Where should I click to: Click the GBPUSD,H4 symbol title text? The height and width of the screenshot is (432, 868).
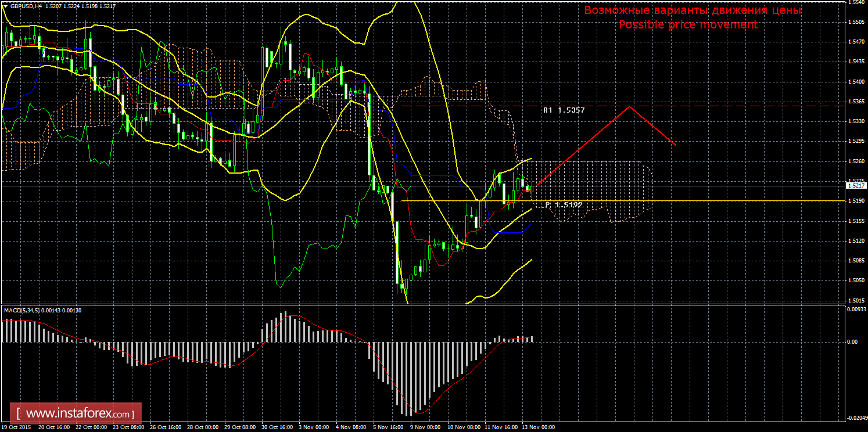(x=27, y=6)
